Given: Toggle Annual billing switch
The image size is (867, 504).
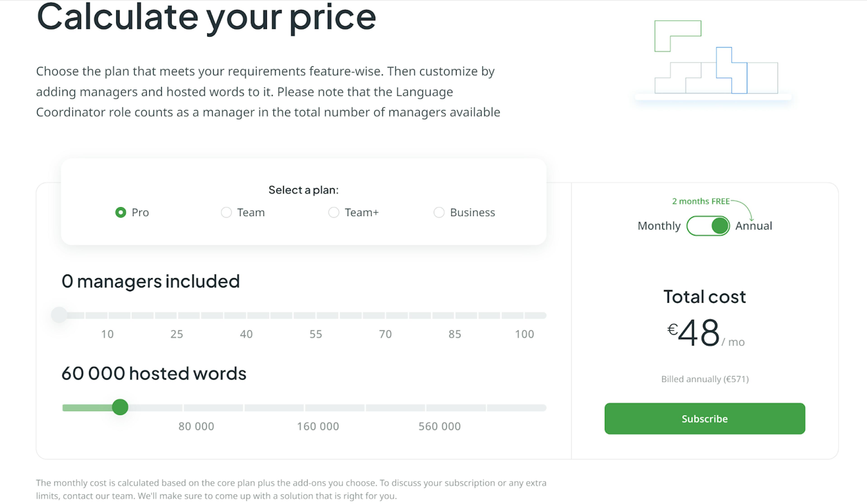Looking at the screenshot, I should [709, 226].
